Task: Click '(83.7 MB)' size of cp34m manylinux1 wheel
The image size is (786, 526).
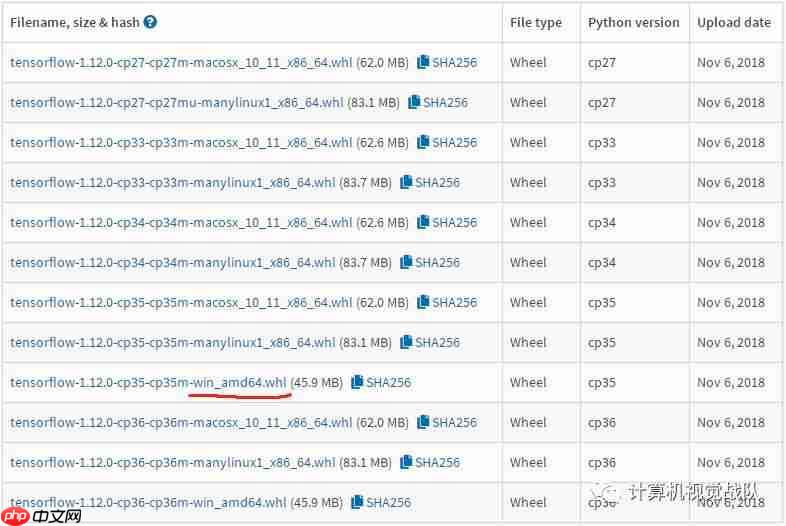Action: point(365,263)
